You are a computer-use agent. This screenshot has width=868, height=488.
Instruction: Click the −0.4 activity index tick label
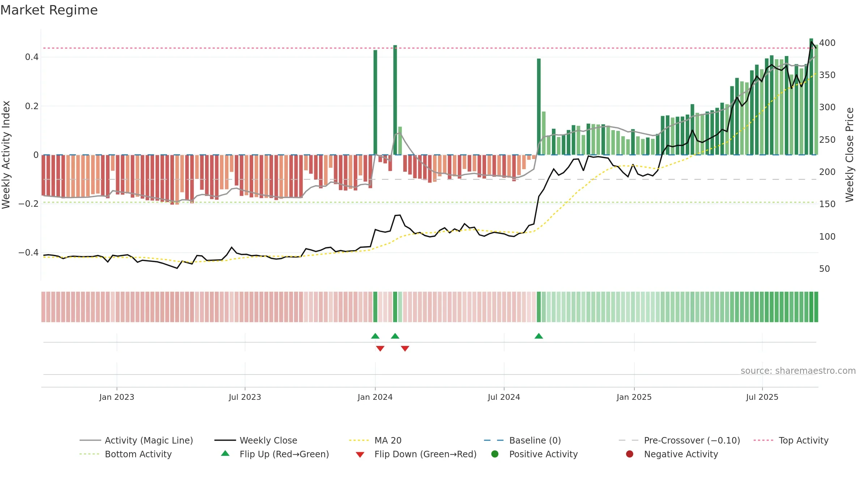point(29,252)
